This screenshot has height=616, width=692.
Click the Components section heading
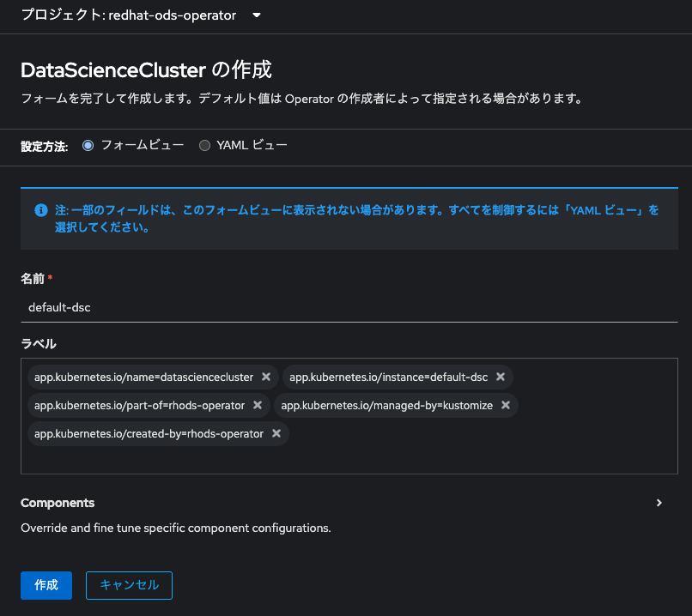(58, 503)
